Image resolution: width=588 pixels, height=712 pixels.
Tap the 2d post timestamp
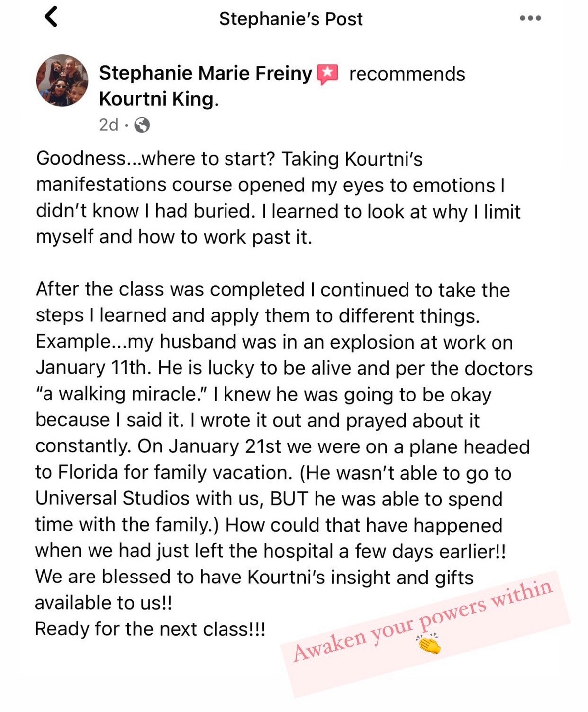[x=109, y=125]
